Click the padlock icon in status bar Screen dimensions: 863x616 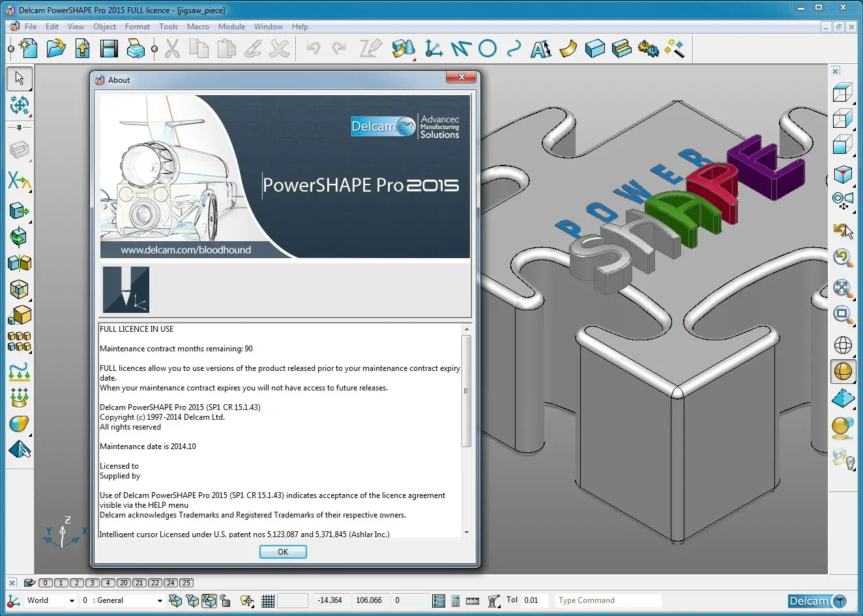coord(225,600)
